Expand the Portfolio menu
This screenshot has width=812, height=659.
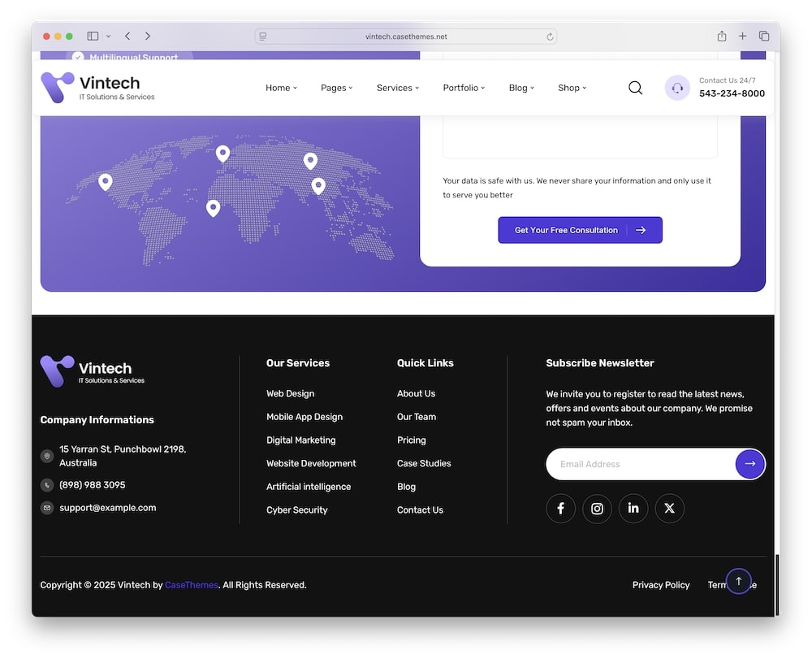pyautogui.click(x=464, y=88)
